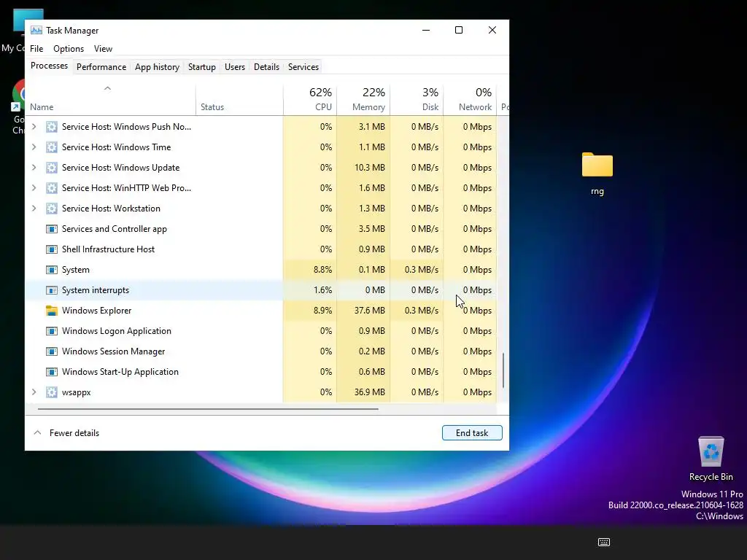The image size is (747, 560).
Task: Click icon of Shell Infrastructure Host
Action: (x=52, y=249)
